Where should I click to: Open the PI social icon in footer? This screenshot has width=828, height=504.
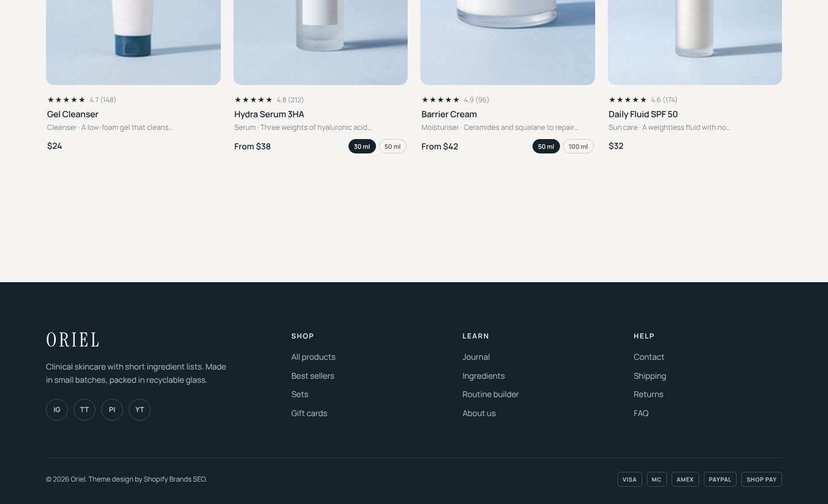112,410
